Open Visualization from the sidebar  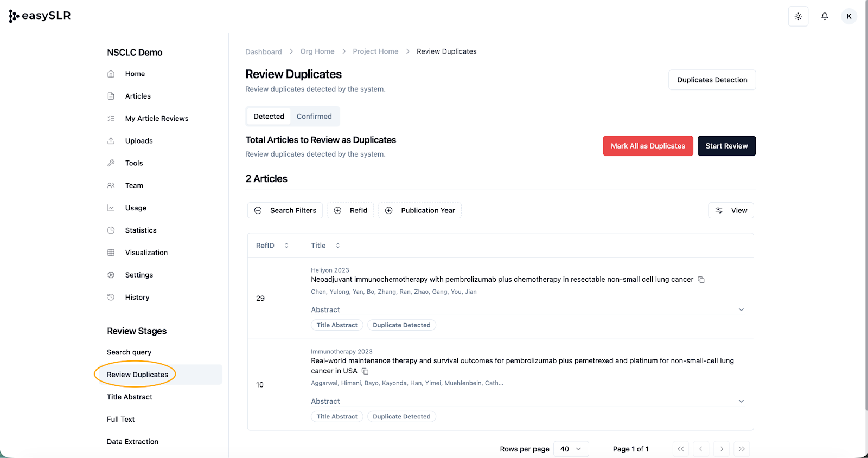[146, 253]
